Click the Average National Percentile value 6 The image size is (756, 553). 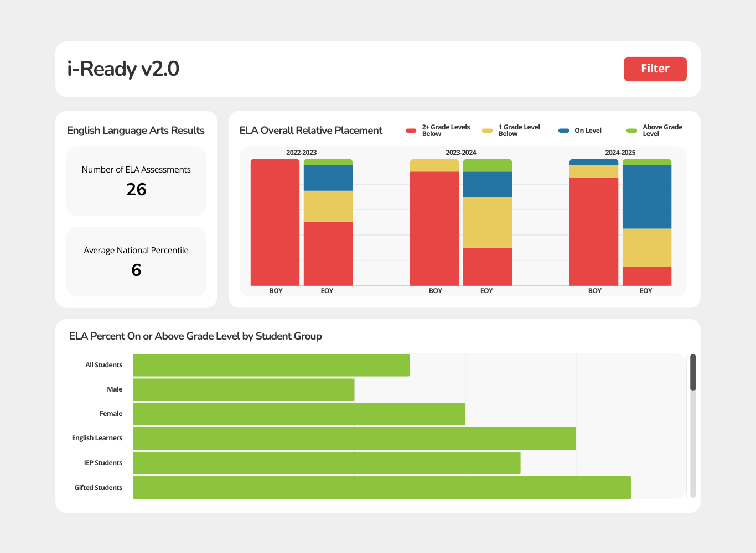point(136,270)
